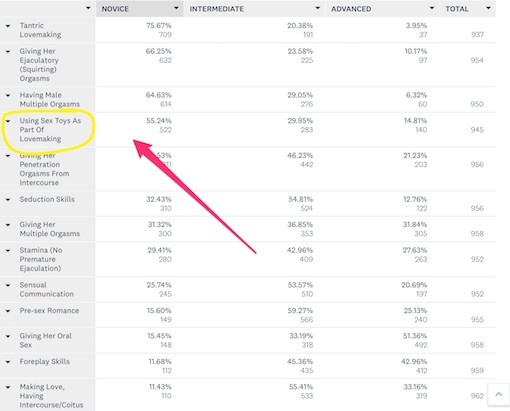Click the NOVICE column header
This screenshot has width=510, height=411.
(x=140, y=9)
